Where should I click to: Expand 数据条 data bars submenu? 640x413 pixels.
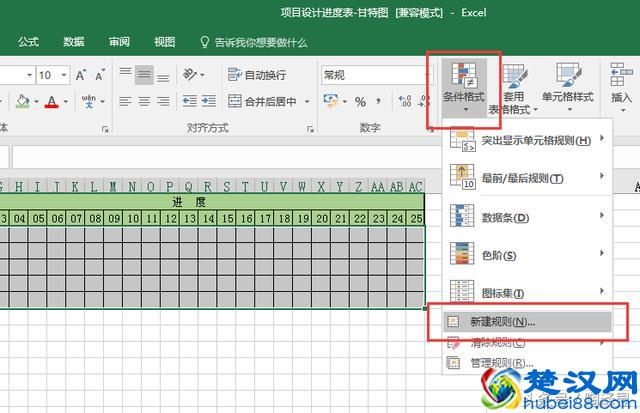(527, 217)
